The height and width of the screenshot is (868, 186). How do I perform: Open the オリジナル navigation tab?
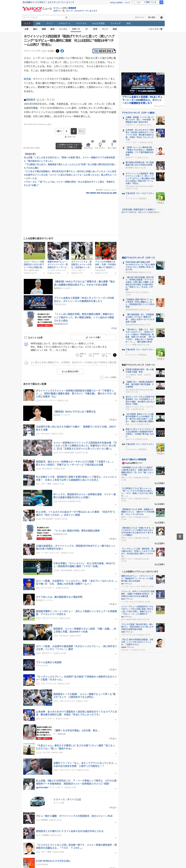tap(81, 24)
